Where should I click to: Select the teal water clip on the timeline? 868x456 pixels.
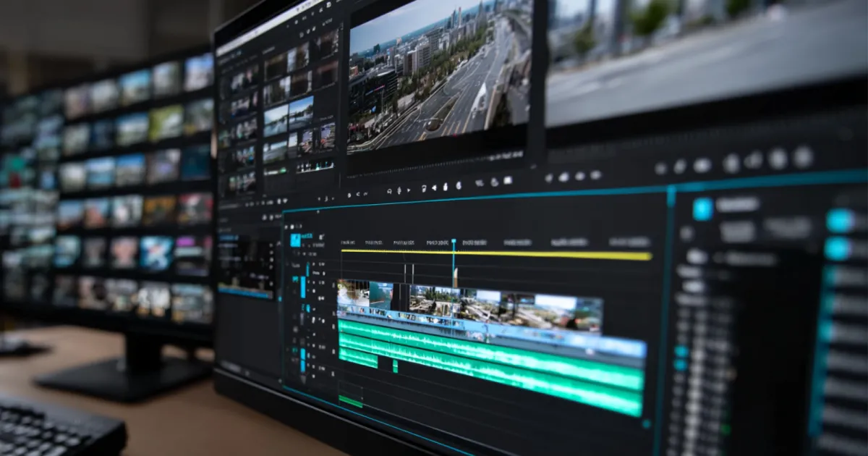click(381, 297)
